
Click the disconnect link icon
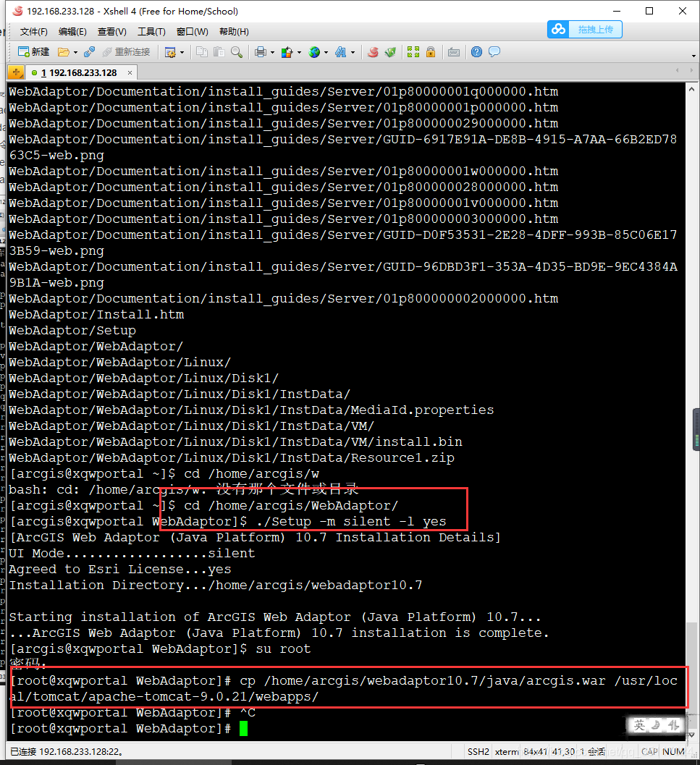[x=89, y=51]
